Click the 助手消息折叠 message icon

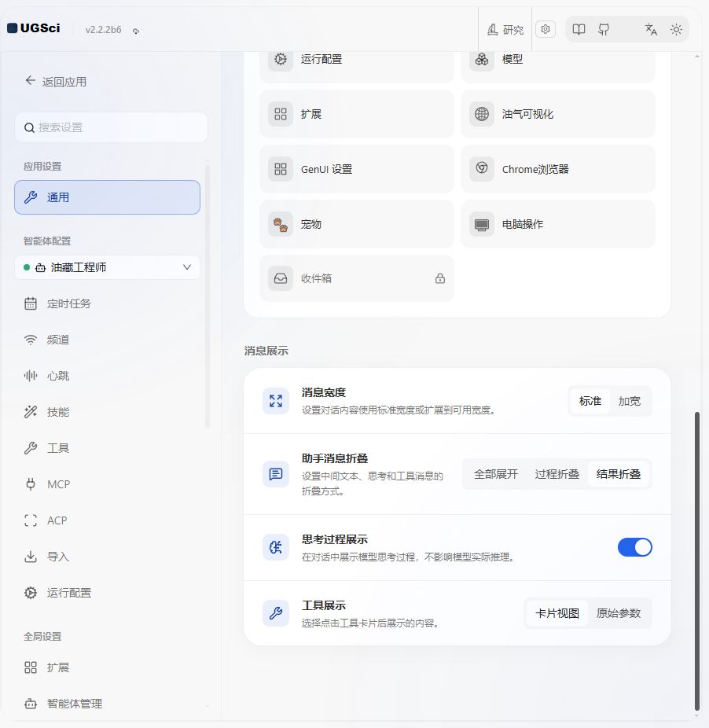point(276,474)
